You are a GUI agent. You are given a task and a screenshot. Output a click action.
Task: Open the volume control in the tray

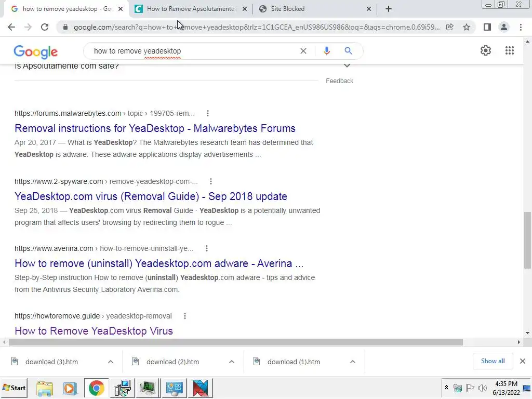pyautogui.click(x=482, y=388)
